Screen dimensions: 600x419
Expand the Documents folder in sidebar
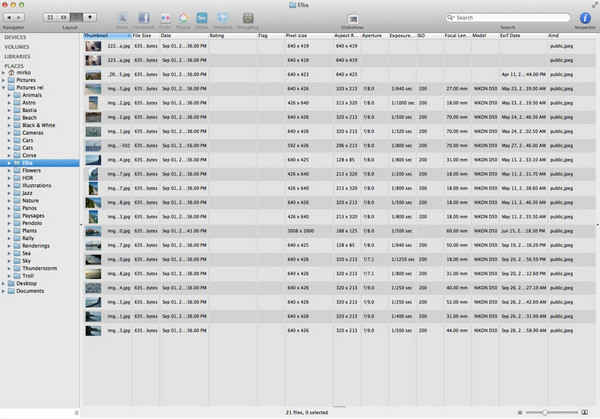point(5,291)
